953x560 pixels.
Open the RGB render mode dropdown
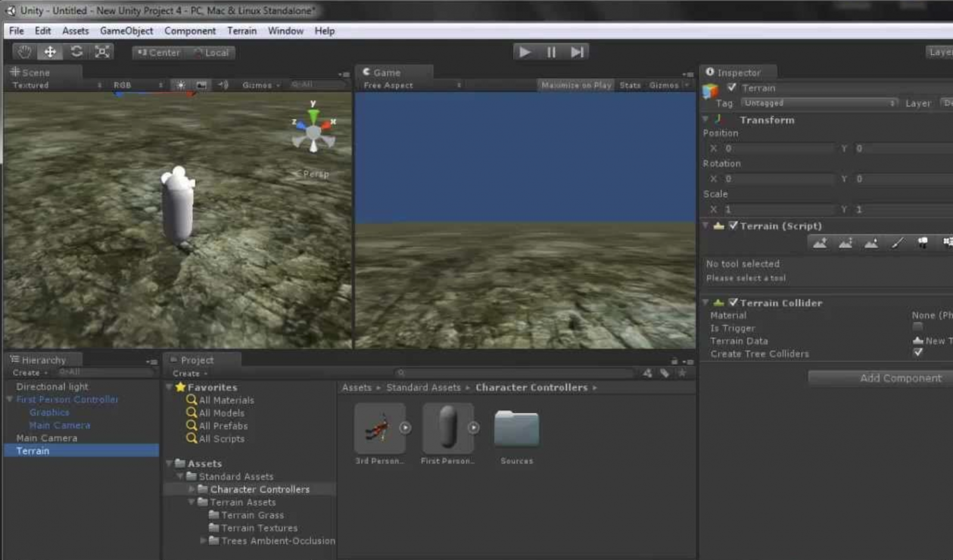pyautogui.click(x=138, y=85)
